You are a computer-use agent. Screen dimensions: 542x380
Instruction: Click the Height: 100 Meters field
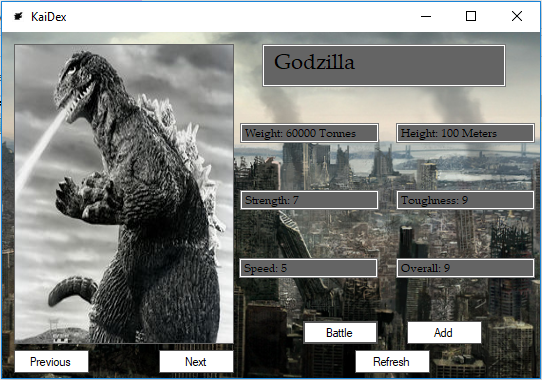[465, 133]
